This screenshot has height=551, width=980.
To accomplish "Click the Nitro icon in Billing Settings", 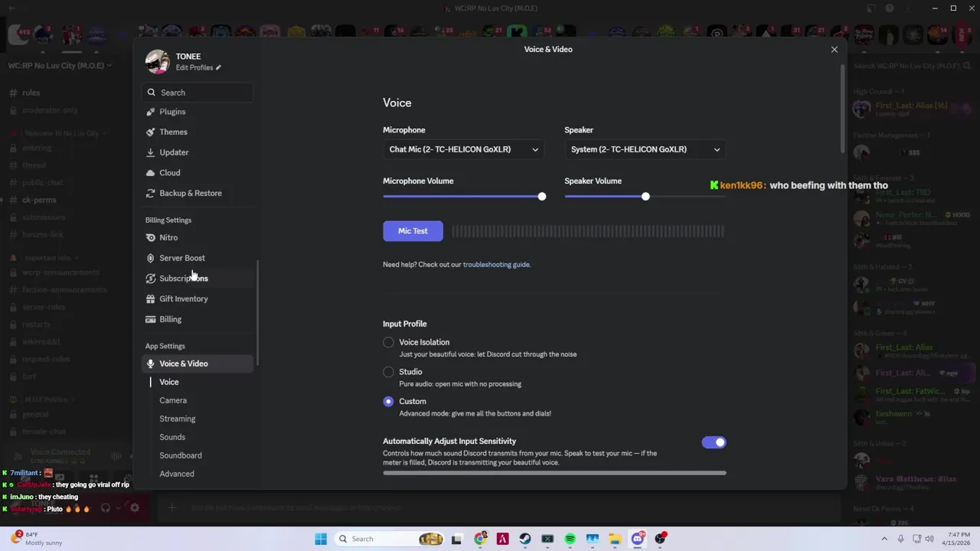I will (x=150, y=238).
